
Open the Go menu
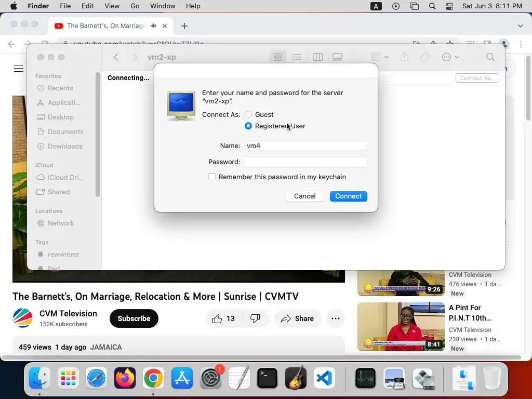135,6
